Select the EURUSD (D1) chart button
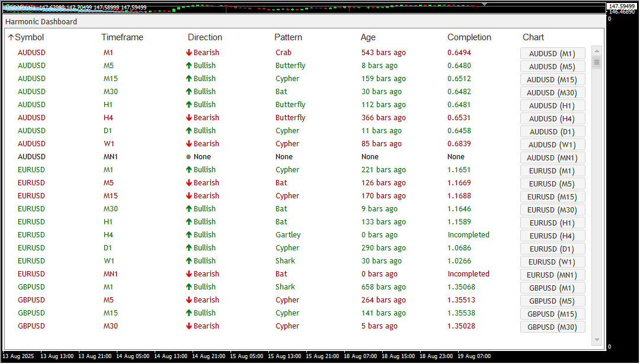 (553, 249)
